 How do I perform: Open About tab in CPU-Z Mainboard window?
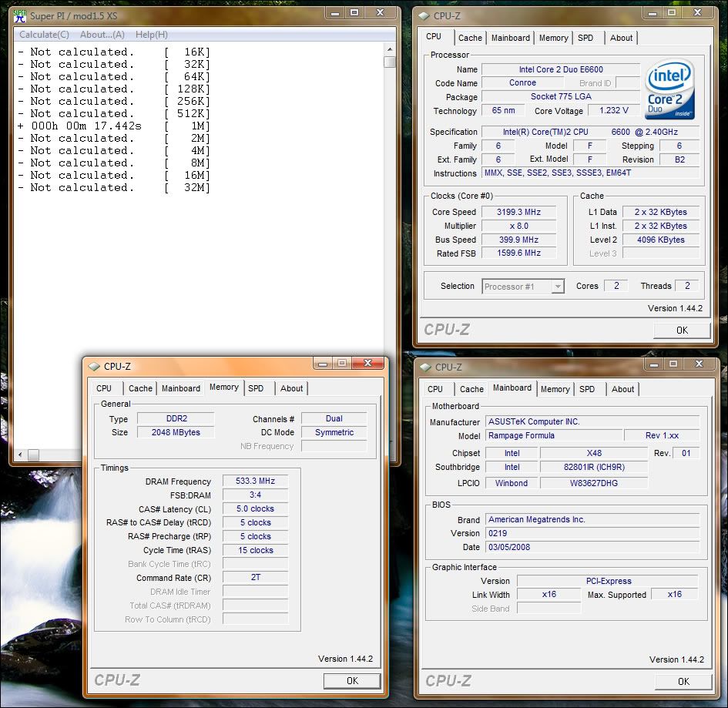[x=622, y=389]
